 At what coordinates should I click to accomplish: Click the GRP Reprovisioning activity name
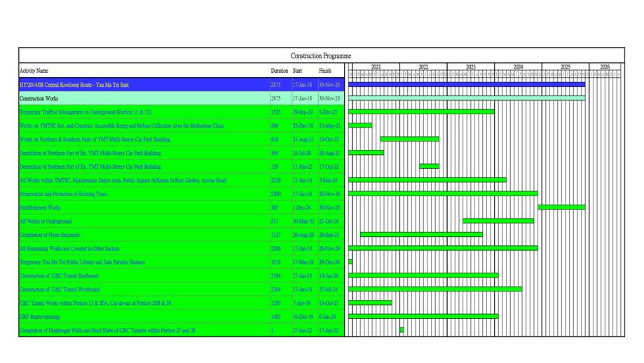[x=39, y=317]
